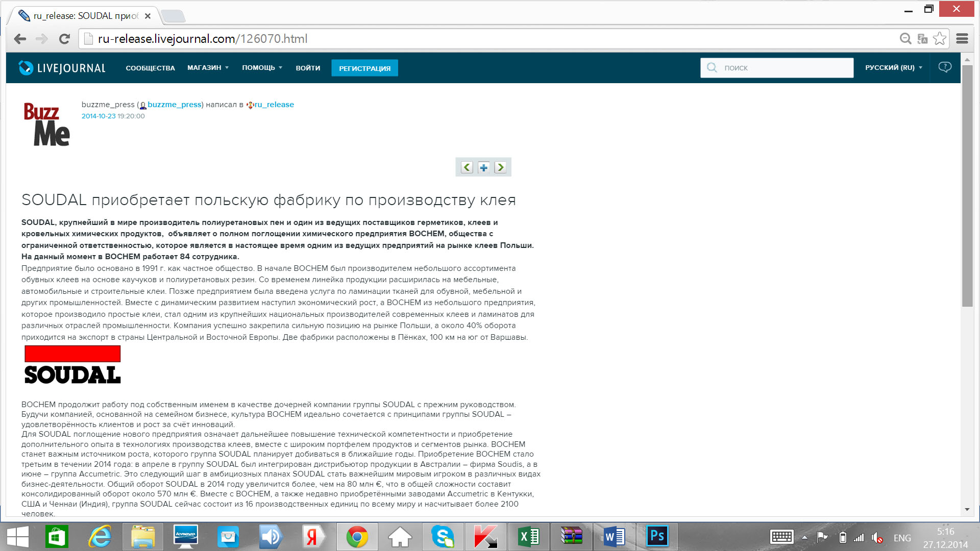Open the СООБЩЕСТВА menu item
Screen dimensions: 980x551
pos(150,68)
